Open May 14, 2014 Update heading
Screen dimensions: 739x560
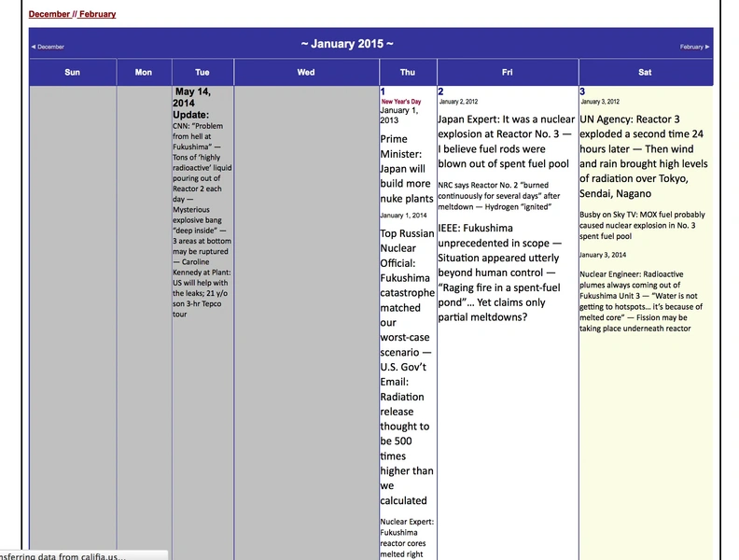(x=192, y=104)
